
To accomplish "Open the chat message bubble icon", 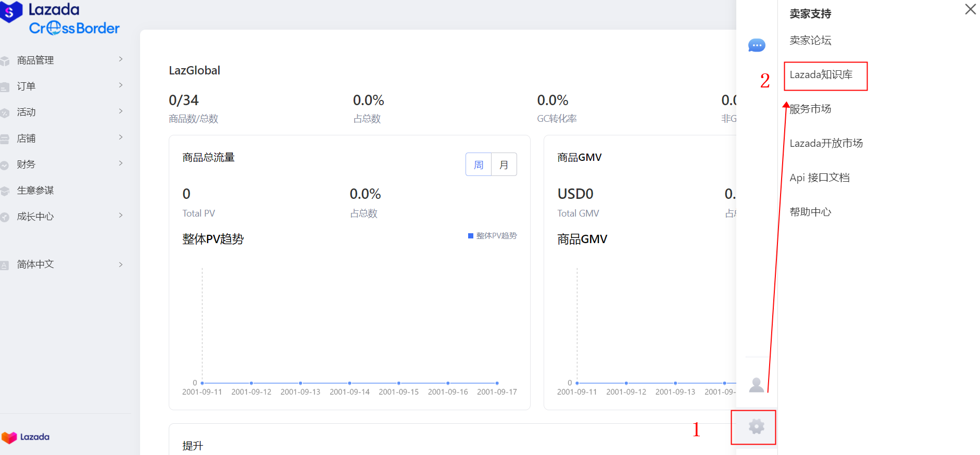I will point(757,45).
